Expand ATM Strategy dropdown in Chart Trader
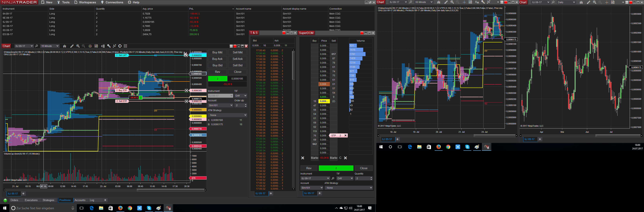The width and height of the screenshot is (644, 212). (228, 115)
